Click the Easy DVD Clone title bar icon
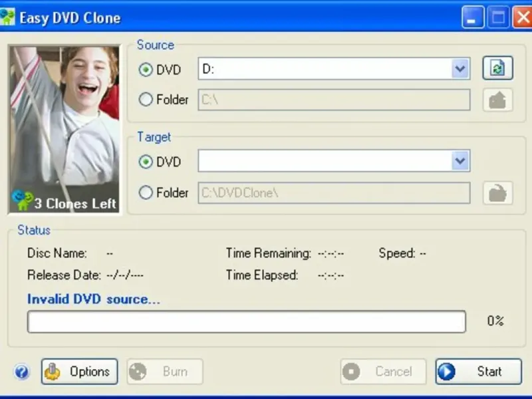This screenshot has width=532, height=399. click(x=7, y=17)
